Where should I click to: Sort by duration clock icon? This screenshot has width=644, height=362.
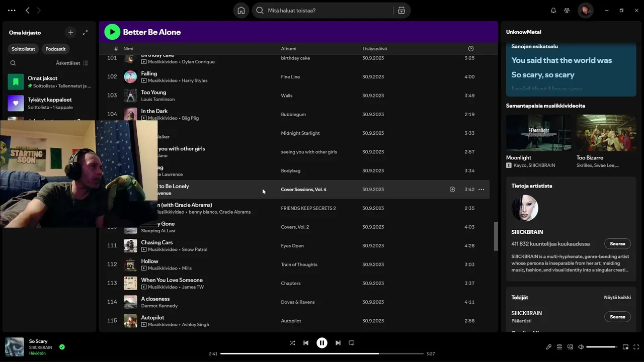pos(471,49)
